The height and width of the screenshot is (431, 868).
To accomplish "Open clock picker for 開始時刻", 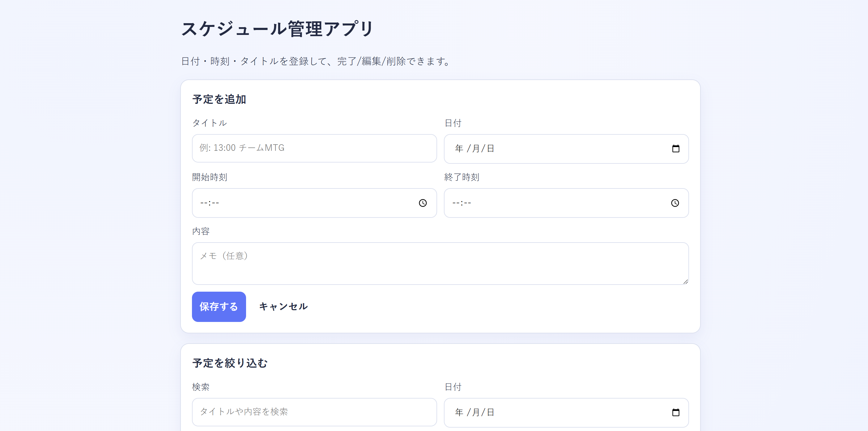I will [x=423, y=203].
